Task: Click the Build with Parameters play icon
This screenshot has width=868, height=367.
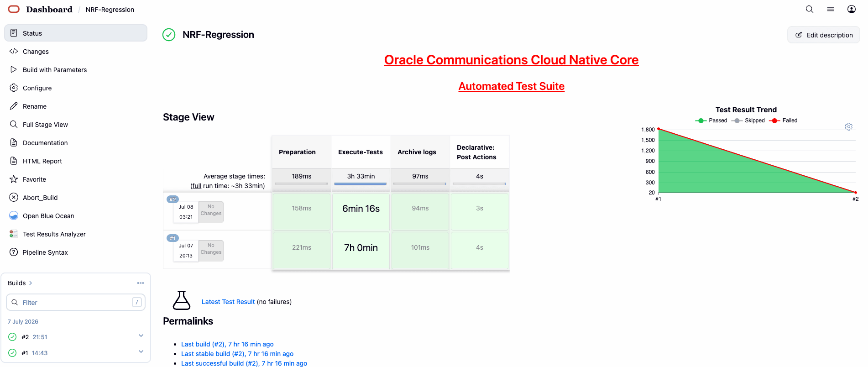Action: click(14, 69)
